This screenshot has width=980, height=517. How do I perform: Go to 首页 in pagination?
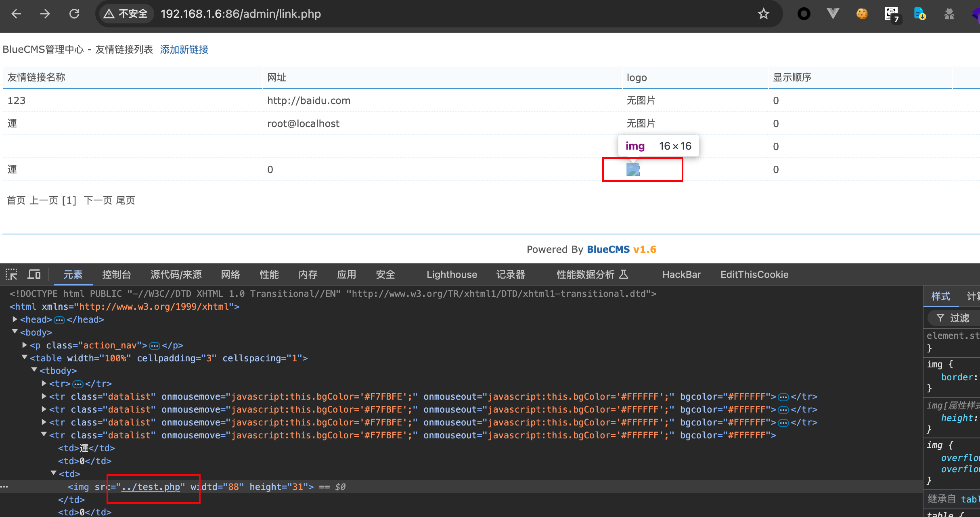[x=16, y=200]
